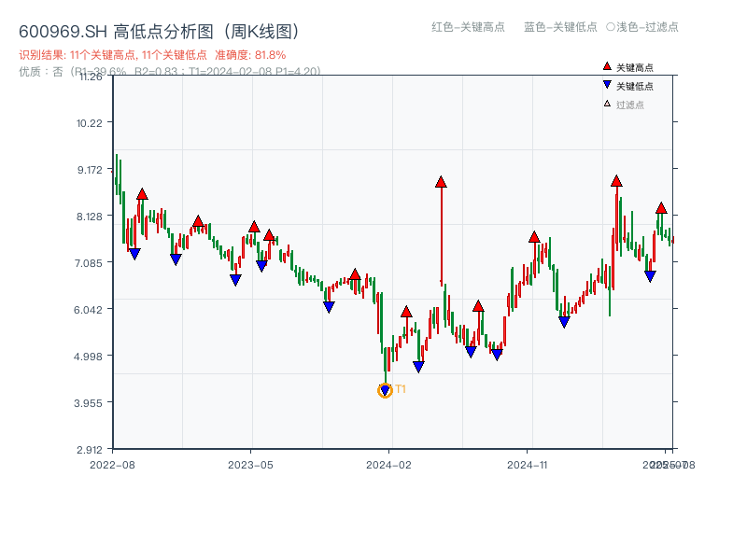This screenshot has height=560, width=747.
Task: Click the chart title 600969.SH 高低点分析图
Action: tap(160, 32)
